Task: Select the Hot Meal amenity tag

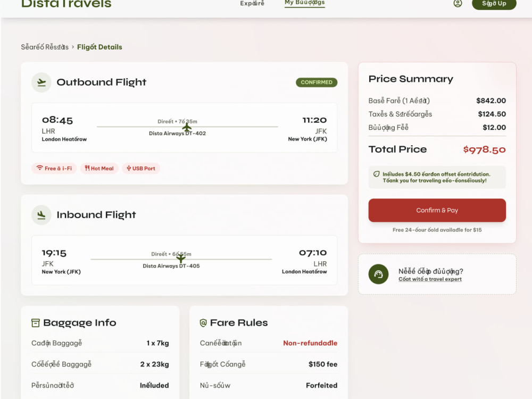Action: [99, 168]
